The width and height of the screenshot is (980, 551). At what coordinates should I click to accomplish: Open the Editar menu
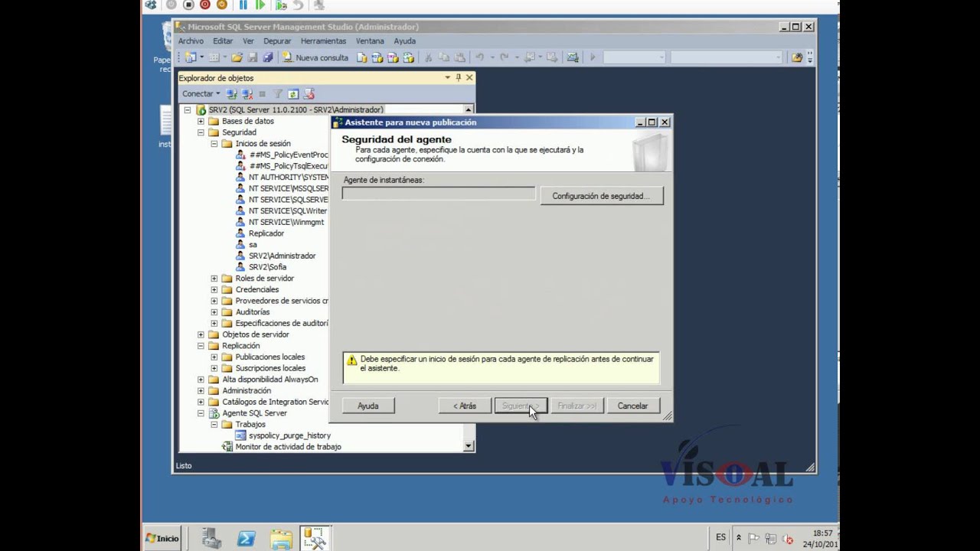click(223, 41)
